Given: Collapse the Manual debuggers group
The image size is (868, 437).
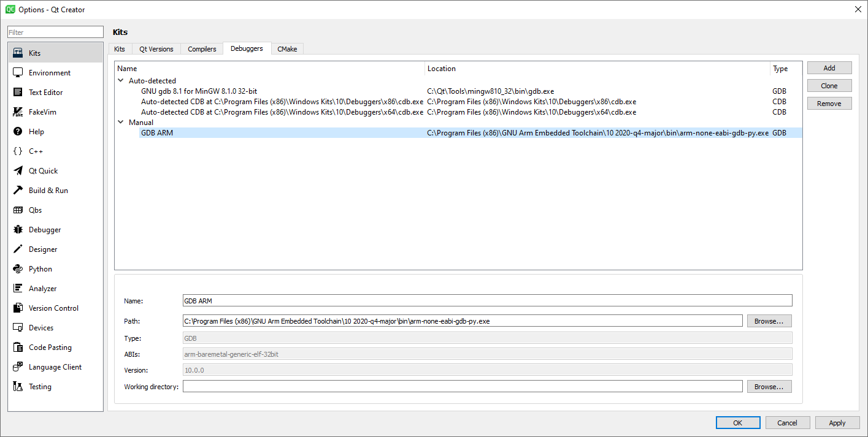Looking at the screenshot, I should (x=121, y=123).
